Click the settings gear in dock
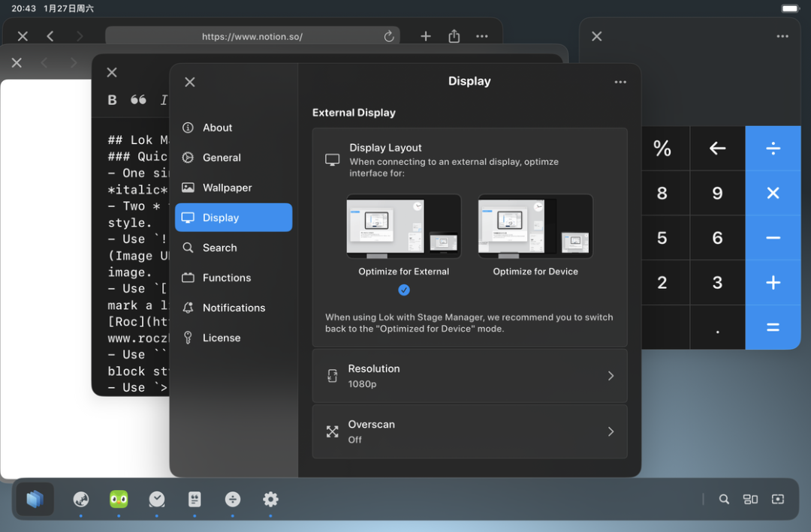Screen dimensions: 811x532 point(270,499)
